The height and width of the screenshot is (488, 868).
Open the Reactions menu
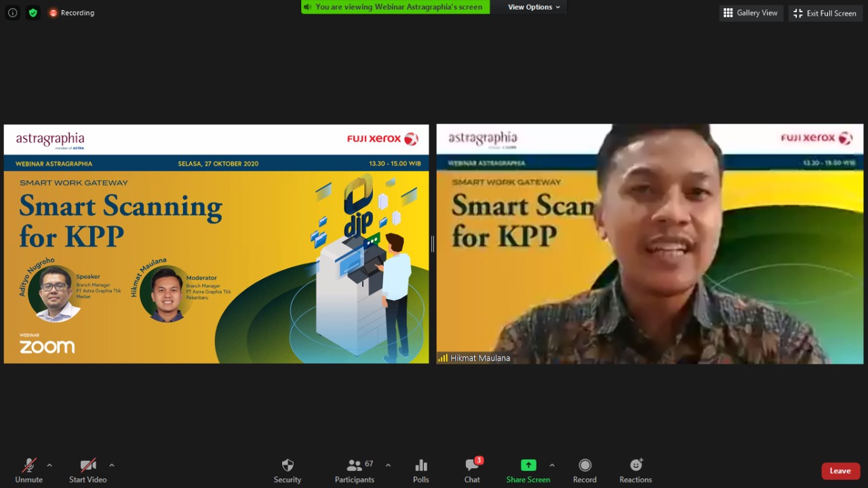coord(635,471)
